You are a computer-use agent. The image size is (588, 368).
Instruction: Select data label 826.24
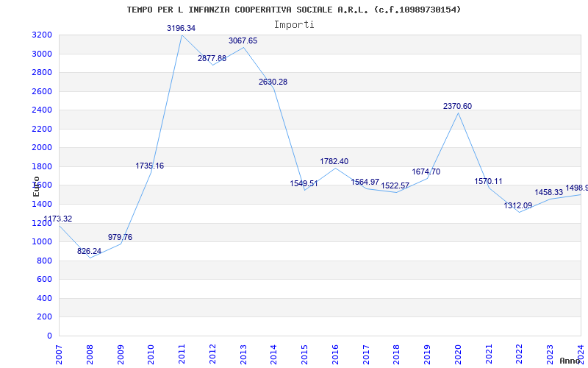tap(89, 252)
